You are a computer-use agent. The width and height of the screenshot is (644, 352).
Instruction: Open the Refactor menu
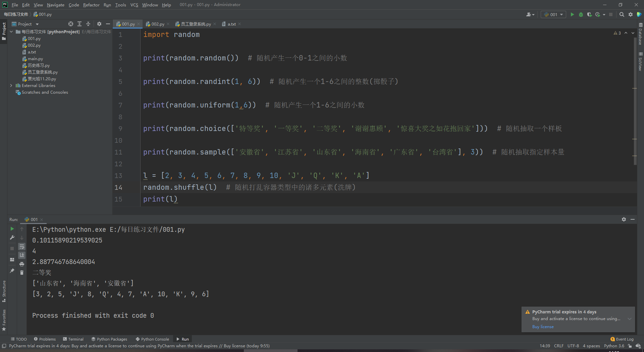[91, 5]
